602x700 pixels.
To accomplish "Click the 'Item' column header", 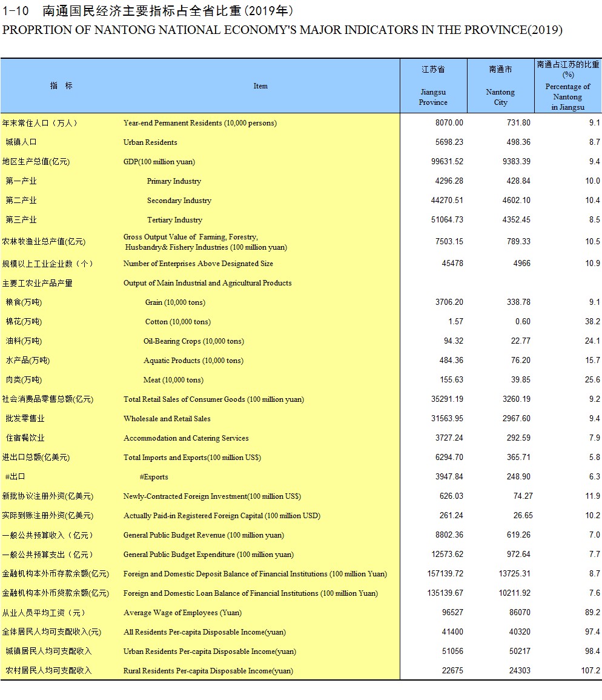I will pyautogui.click(x=260, y=86).
